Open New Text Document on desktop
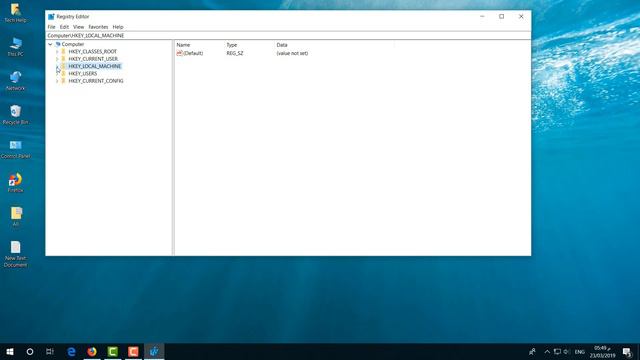This screenshot has width=640, height=360. click(16, 254)
